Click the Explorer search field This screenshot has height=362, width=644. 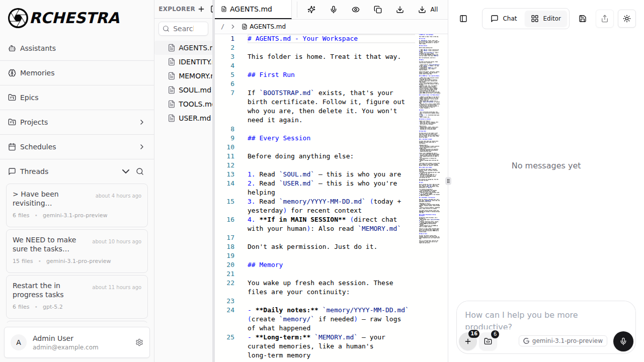tap(183, 29)
